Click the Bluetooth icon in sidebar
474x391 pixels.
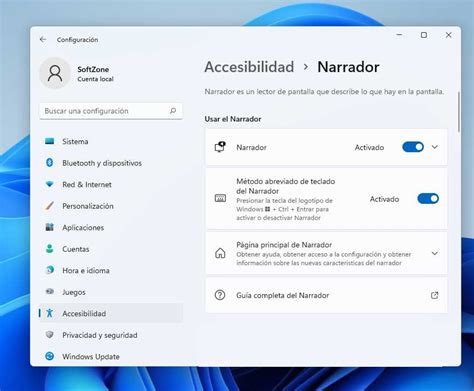coord(50,163)
